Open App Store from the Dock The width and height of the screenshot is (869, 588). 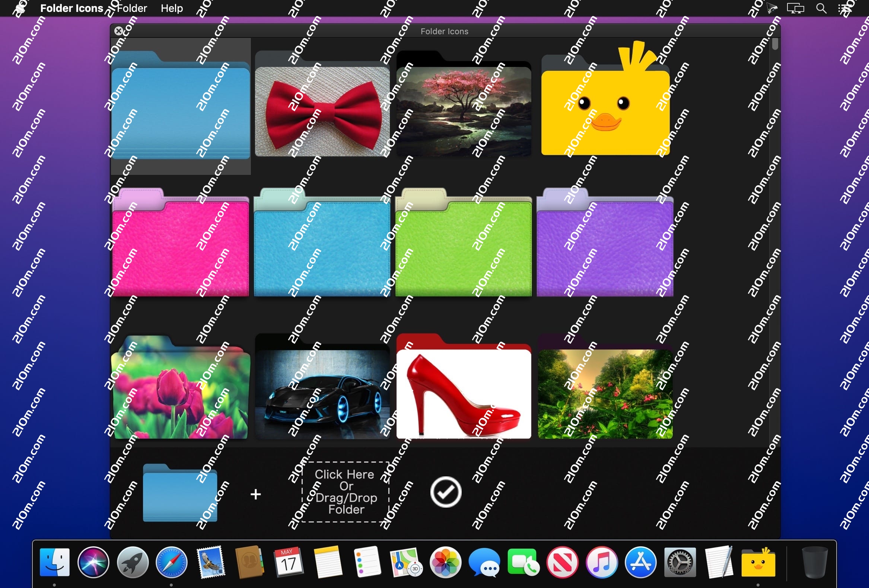pos(640,562)
